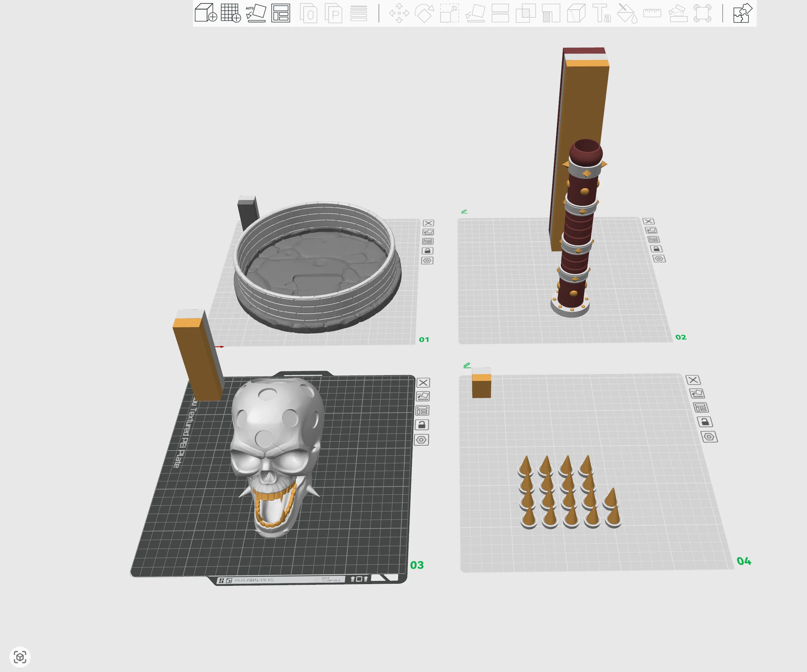Open plate 03 settings hexagon icon
The height and width of the screenshot is (672, 807).
(421, 440)
